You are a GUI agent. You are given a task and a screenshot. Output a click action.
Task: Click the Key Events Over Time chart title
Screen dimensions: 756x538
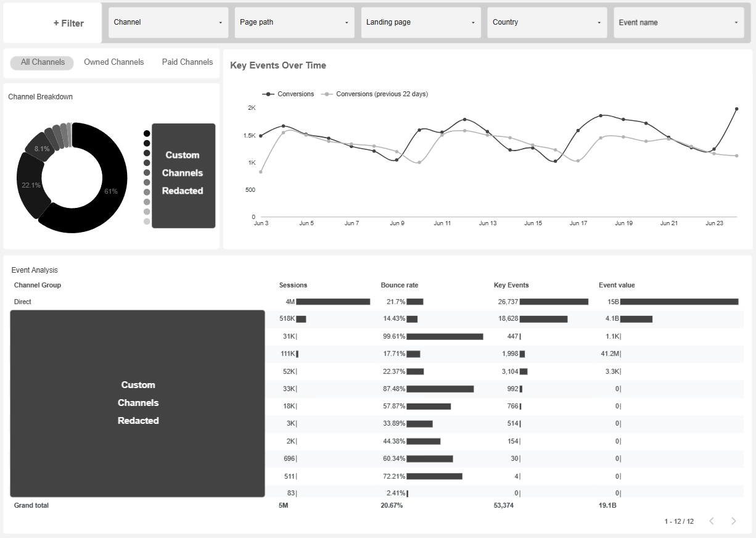[277, 65]
